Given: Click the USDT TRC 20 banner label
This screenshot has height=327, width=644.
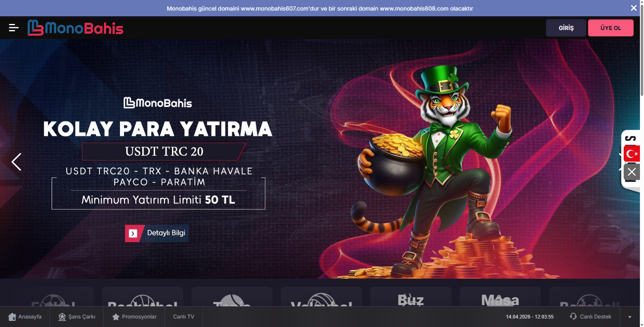Looking at the screenshot, I should pyautogui.click(x=164, y=152).
